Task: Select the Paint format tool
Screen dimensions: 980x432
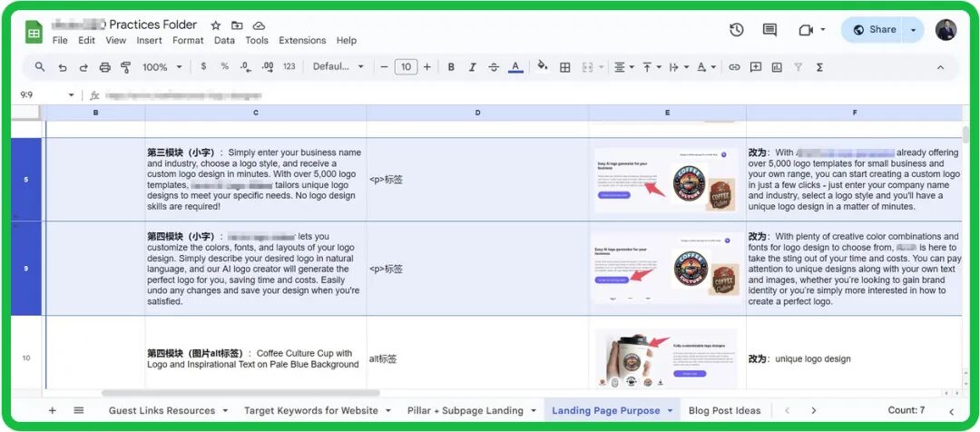Action: pyautogui.click(x=125, y=67)
